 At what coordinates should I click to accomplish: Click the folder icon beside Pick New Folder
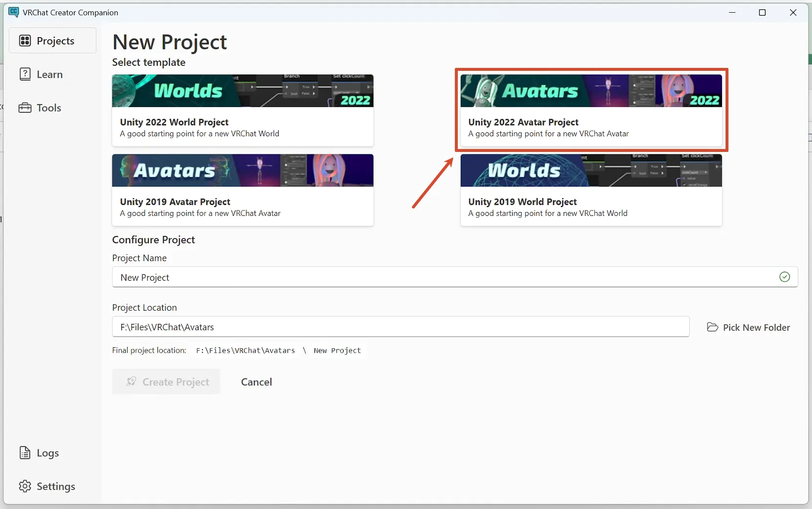(713, 327)
